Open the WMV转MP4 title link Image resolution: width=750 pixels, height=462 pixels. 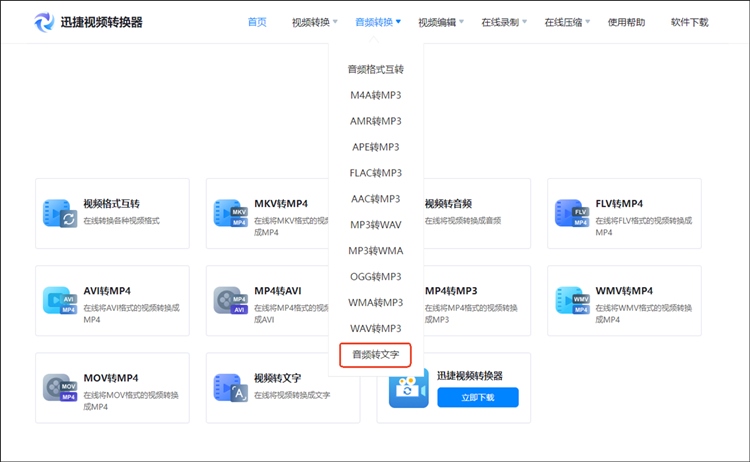pyautogui.click(x=624, y=291)
